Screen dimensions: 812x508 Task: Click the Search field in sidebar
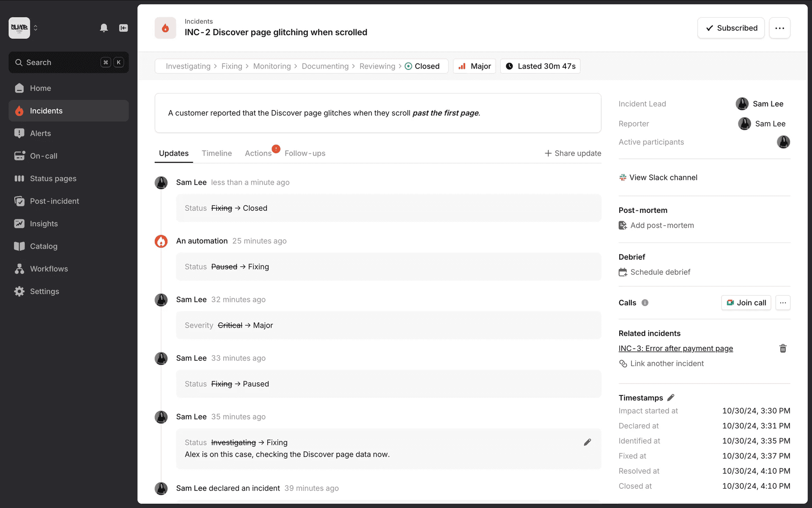tap(69, 62)
